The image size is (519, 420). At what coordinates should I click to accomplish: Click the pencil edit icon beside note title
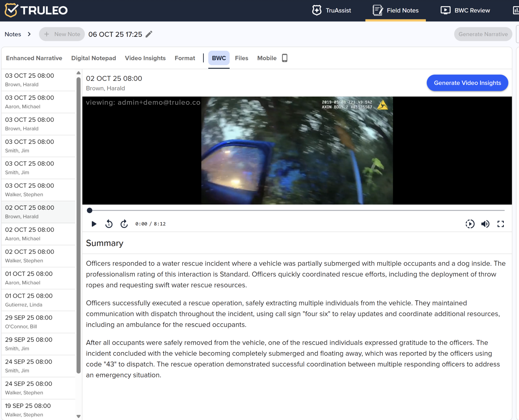(x=149, y=34)
